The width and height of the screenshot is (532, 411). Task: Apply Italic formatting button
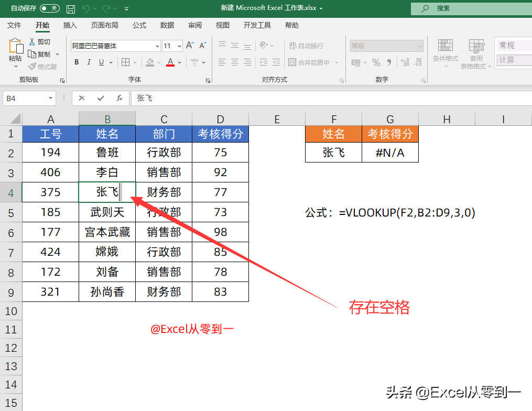pos(89,62)
